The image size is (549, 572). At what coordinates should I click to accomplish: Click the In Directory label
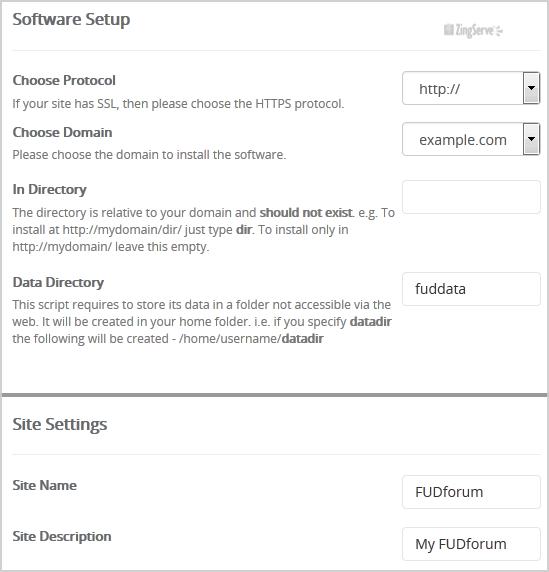(x=49, y=189)
